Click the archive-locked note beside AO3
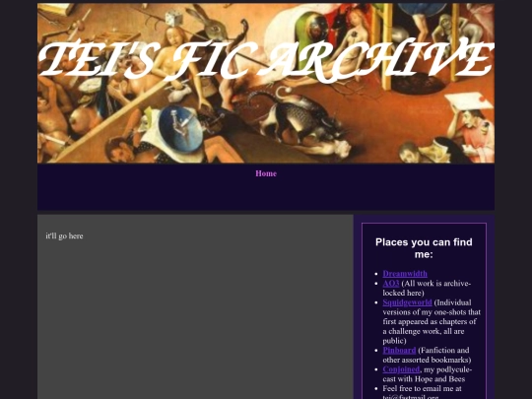 click(x=427, y=288)
